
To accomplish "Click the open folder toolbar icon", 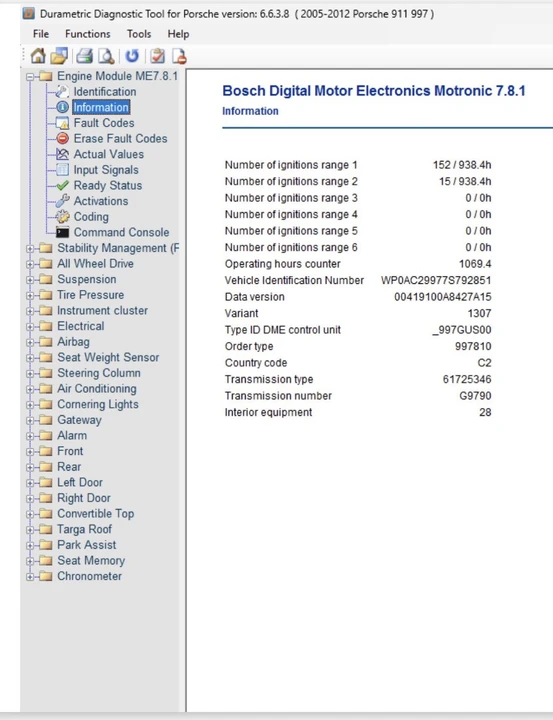I will pyautogui.click(x=59, y=56).
